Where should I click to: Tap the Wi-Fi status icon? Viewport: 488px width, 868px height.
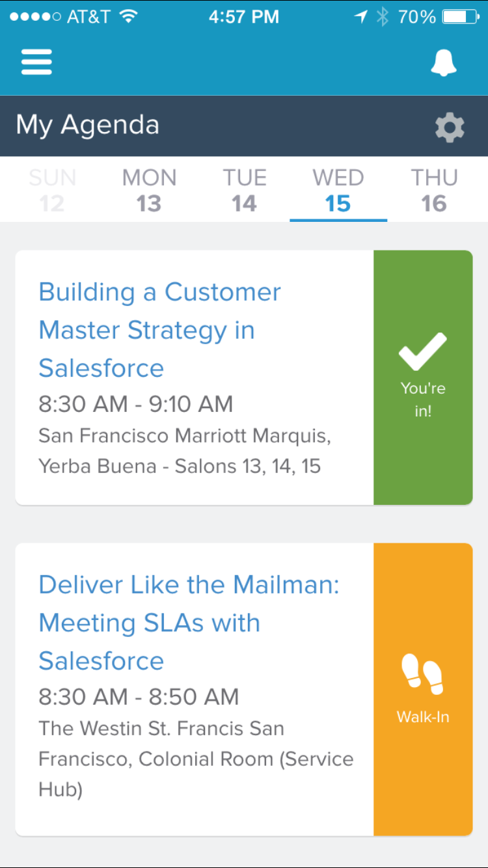pyautogui.click(x=129, y=17)
